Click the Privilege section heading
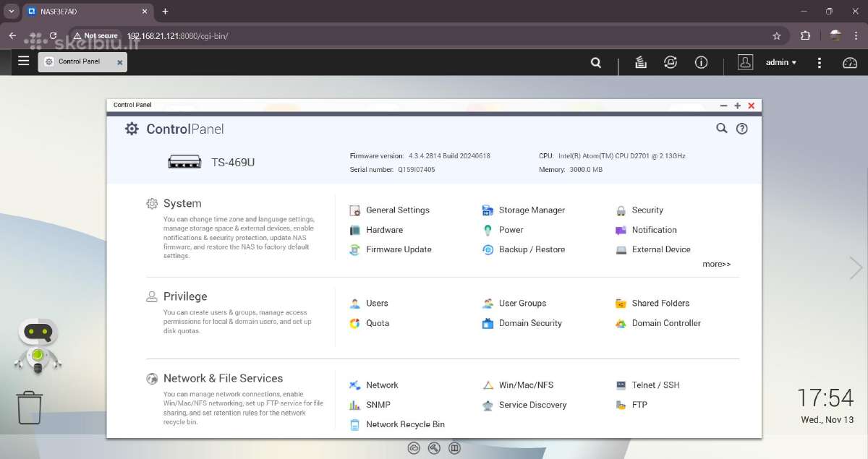 [x=185, y=296]
